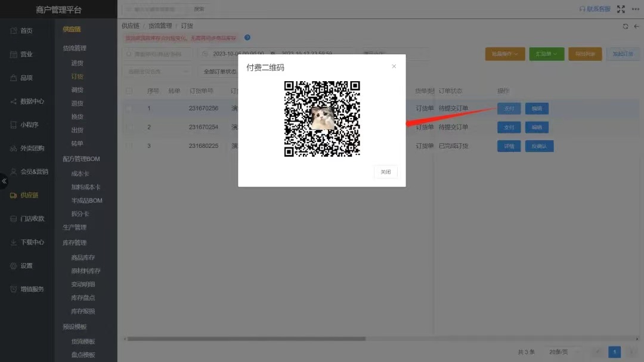Tick the checkbox for order 231670256
The width and height of the screenshot is (644, 362).
pyautogui.click(x=129, y=109)
